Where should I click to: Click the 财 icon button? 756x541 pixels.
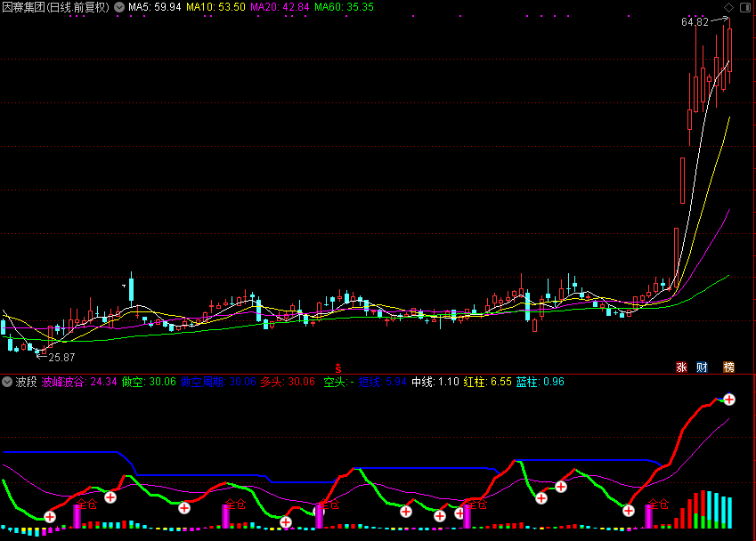[703, 367]
